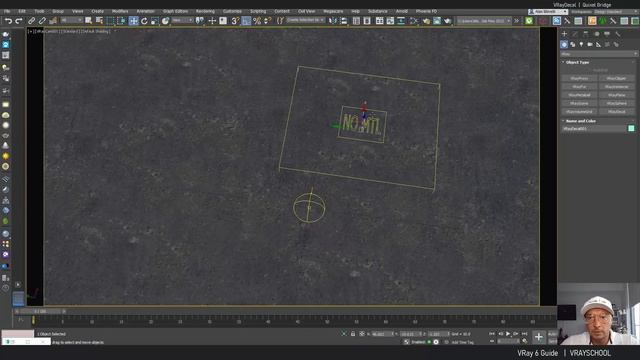Select the Helpers category in the Create panel
This screenshot has width=640, height=360.
coord(598,44)
